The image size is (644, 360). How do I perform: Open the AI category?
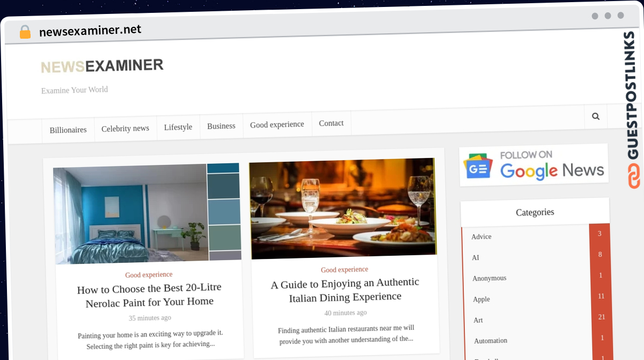(475, 258)
